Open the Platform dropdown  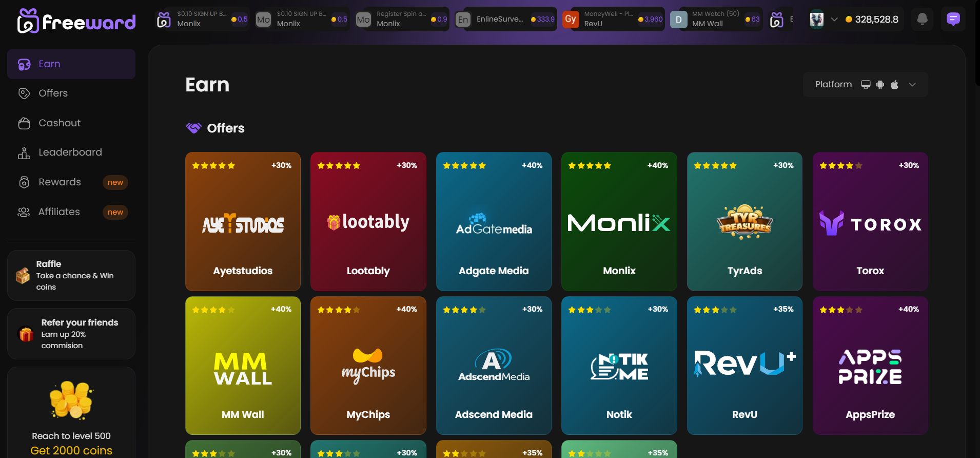point(865,85)
